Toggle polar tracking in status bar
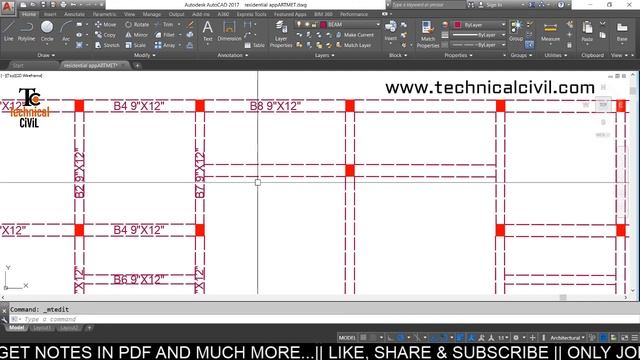 401,338
